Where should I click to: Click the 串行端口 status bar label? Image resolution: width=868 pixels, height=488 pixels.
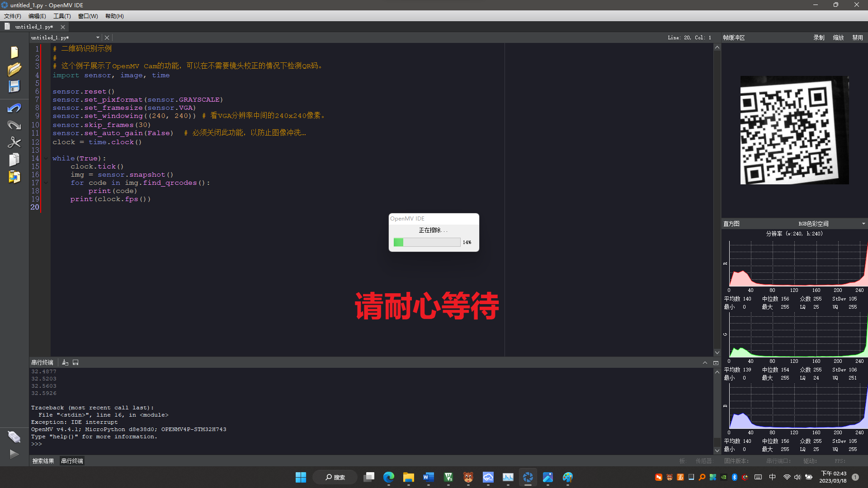pyautogui.click(x=778, y=461)
